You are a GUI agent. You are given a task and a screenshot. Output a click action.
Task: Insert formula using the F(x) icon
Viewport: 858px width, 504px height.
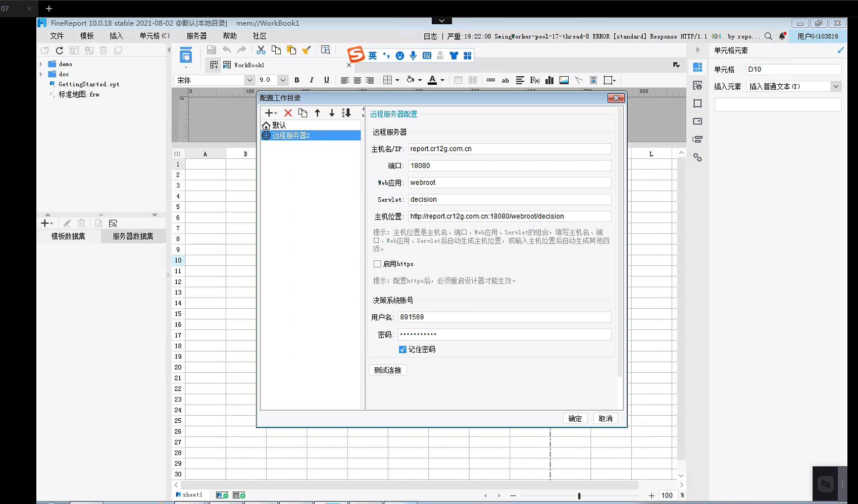535,80
